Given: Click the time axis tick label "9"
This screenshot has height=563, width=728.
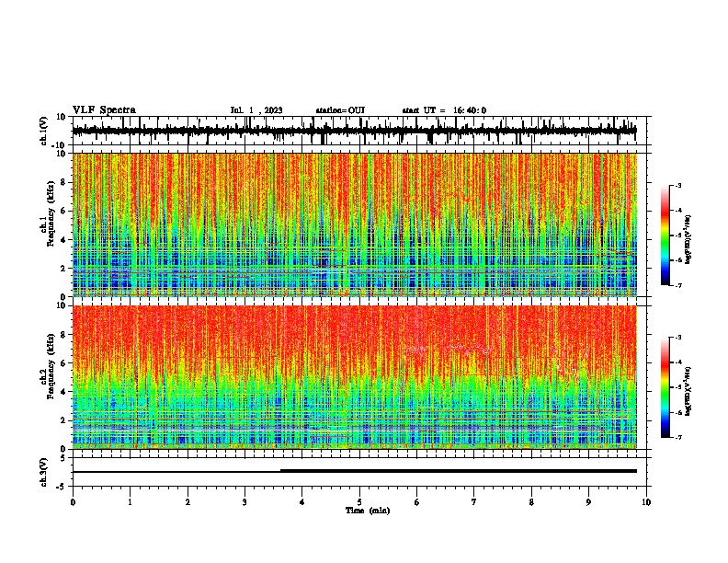Looking at the screenshot, I should click(588, 502).
